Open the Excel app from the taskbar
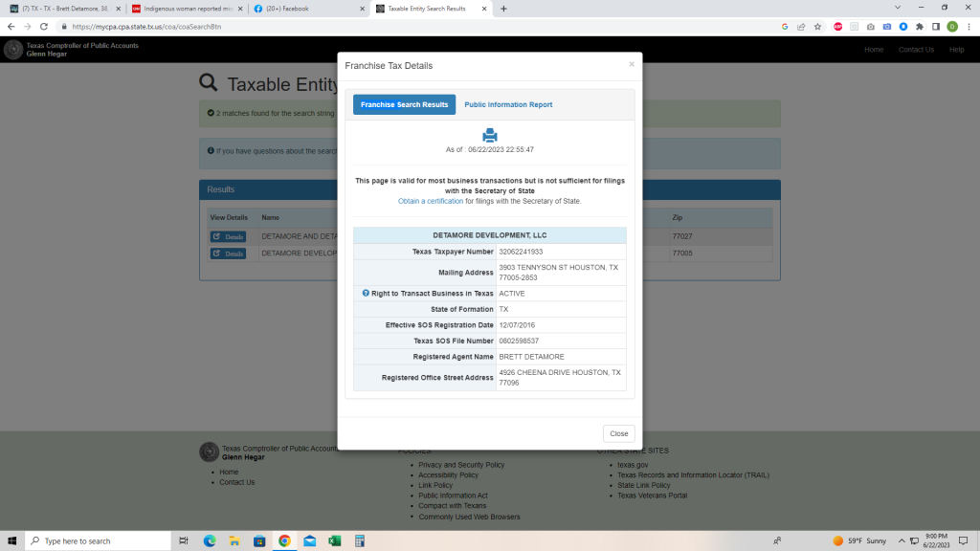Screen dimensions: 980x551 [x=335, y=540]
